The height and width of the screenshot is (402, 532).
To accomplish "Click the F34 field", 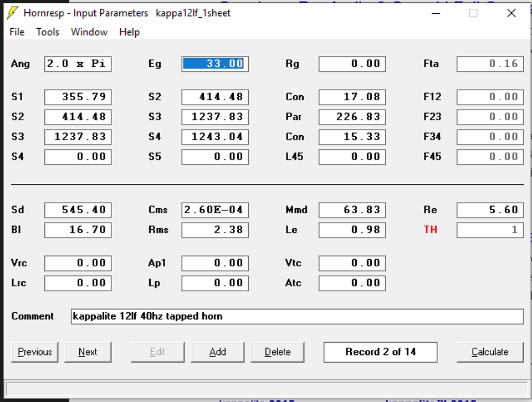I will click(x=490, y=137).
